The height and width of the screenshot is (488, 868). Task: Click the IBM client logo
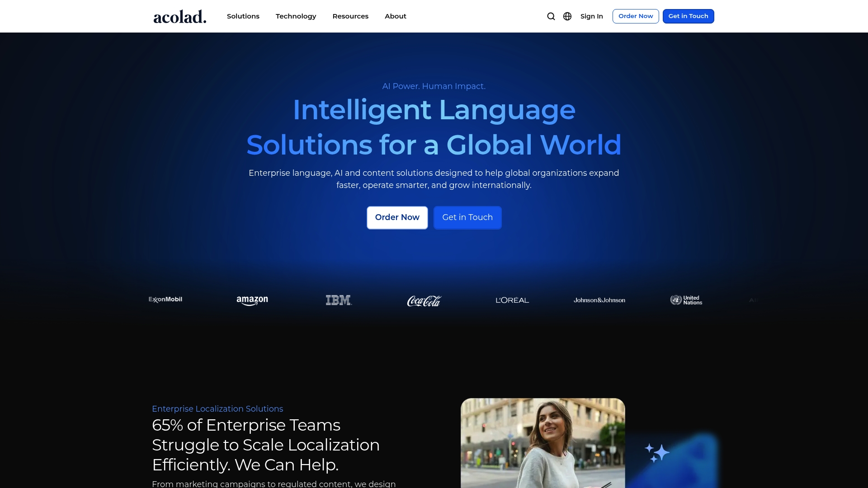[x=339, y=300]
